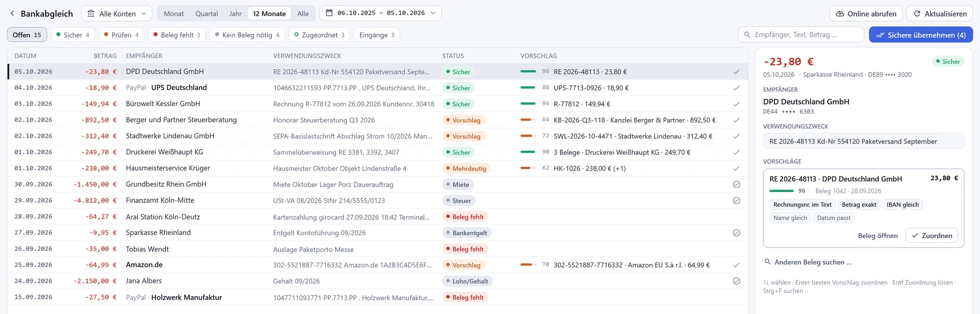This screenshot has height=314, width=980.
Task: Click circled check in Finanzamt Köln-Mitte row
Action: pyautogui.click(x=736, y=200)
